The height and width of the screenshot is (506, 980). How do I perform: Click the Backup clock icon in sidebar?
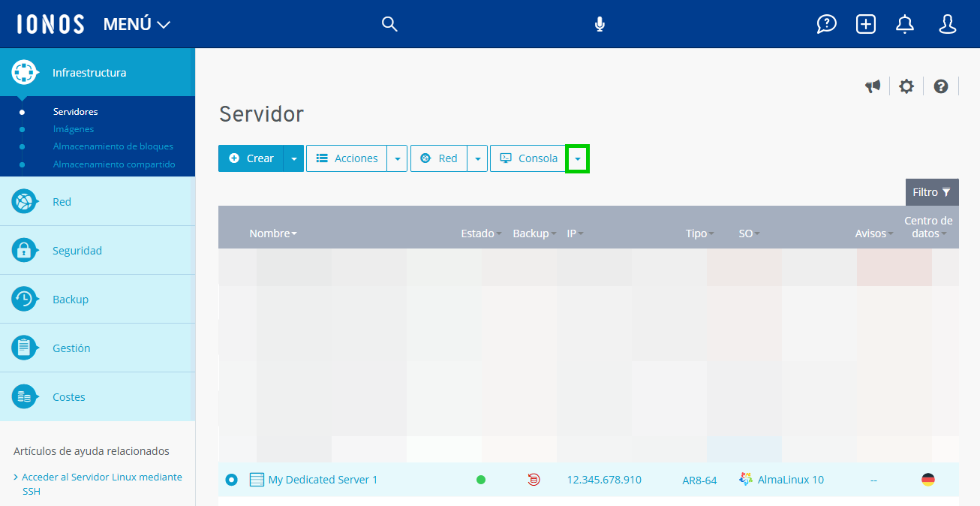coord(25,299)
